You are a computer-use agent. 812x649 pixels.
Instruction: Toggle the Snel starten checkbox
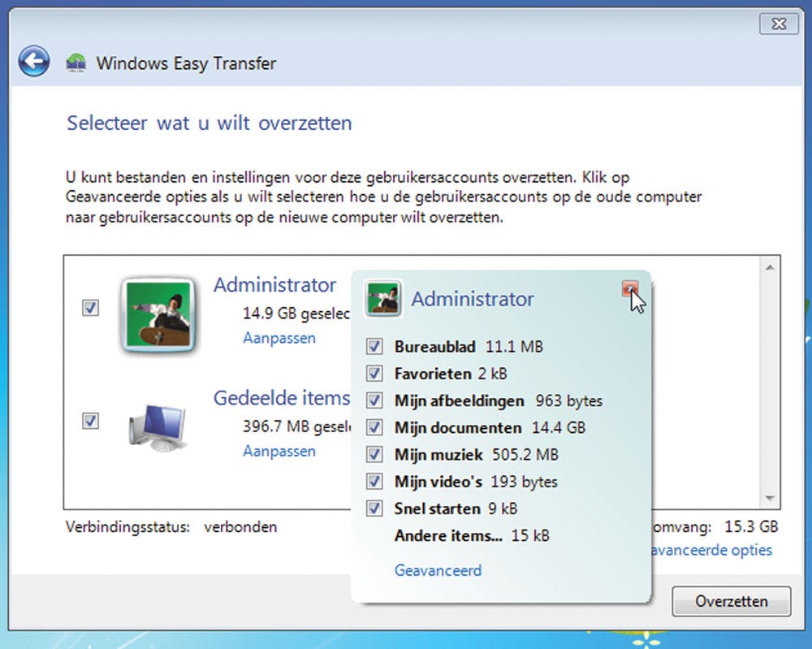coord(374,508)
